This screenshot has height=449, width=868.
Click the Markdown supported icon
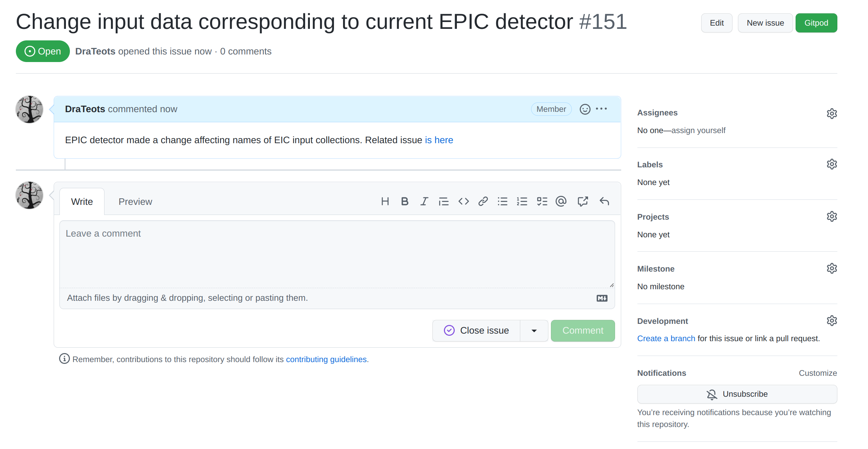click(x=602, y=298)
